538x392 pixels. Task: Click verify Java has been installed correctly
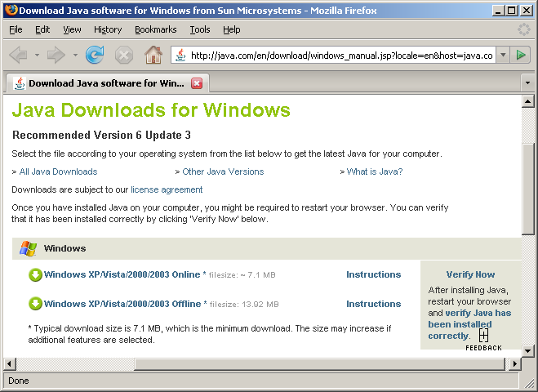coord(469,324)
